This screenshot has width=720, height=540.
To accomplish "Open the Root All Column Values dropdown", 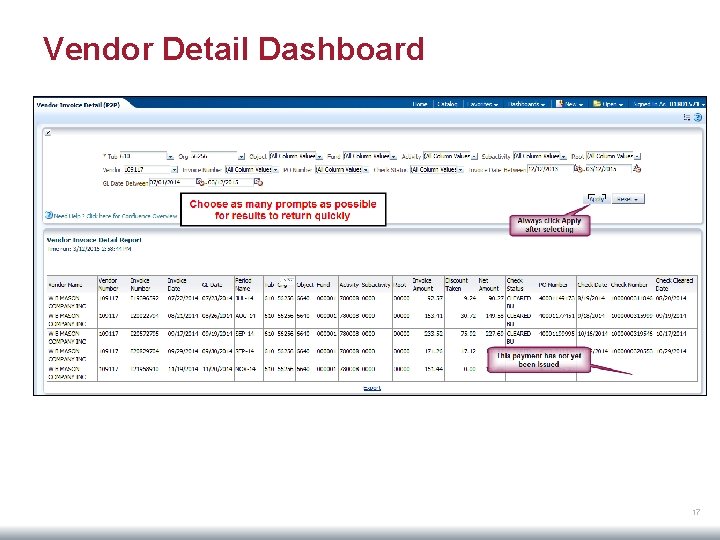I will point(637,157).
